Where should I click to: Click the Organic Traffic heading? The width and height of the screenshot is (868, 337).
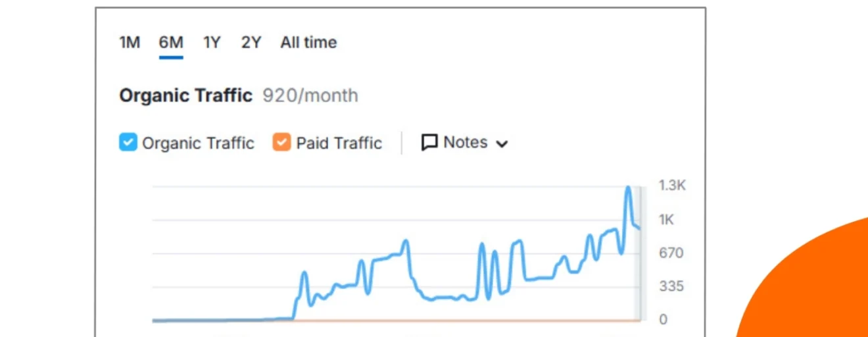click(x=185, y=96)
